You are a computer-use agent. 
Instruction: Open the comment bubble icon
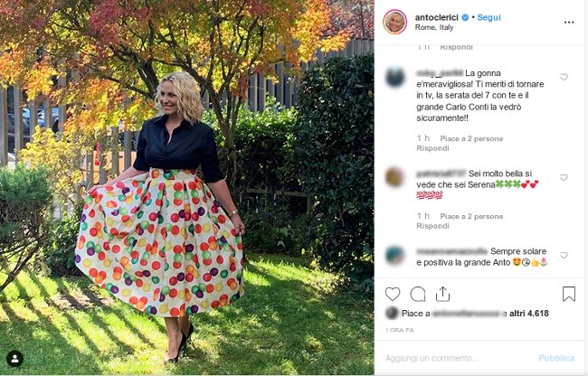tap(417, 294)
